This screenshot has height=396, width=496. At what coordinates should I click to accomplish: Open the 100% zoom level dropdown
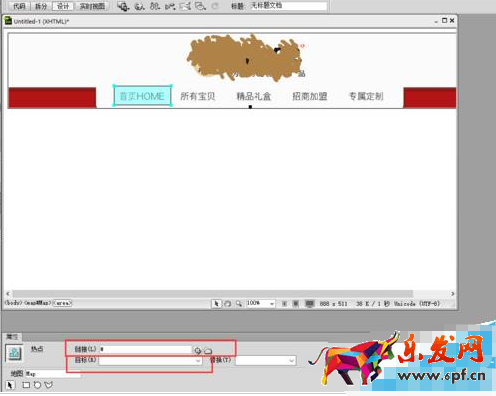click(260, 303)
